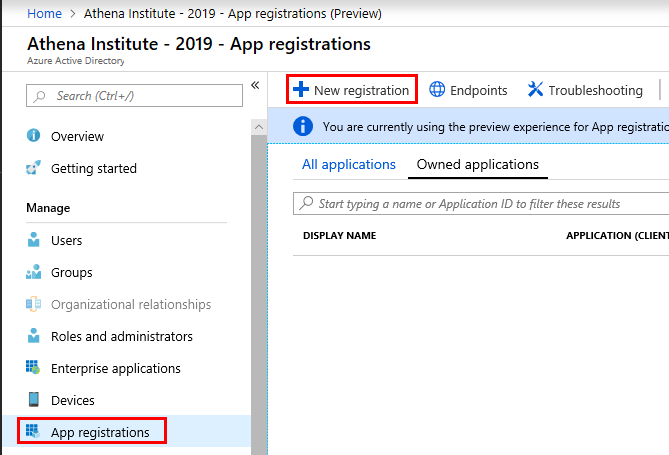Sort by the DISPLAY NAME column header
Image resolution: width=669 pixels, height=455 pixels.
(x=340, y=235)
